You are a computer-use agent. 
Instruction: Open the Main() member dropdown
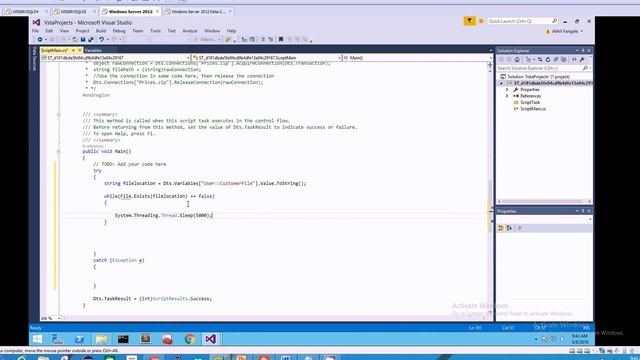[418, 58]
